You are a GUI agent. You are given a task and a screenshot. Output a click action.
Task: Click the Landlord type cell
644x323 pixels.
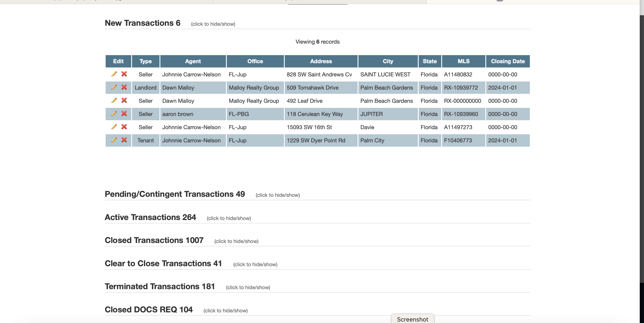click(145, 88)
